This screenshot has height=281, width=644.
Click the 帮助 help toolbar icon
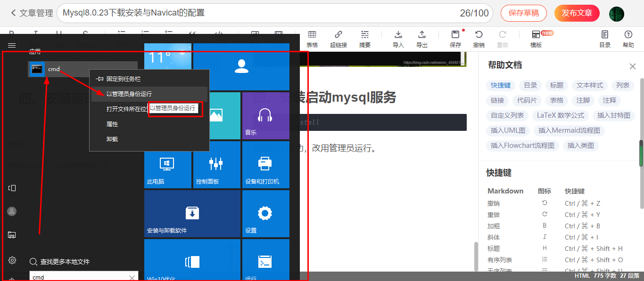click(x=628, y=39)
